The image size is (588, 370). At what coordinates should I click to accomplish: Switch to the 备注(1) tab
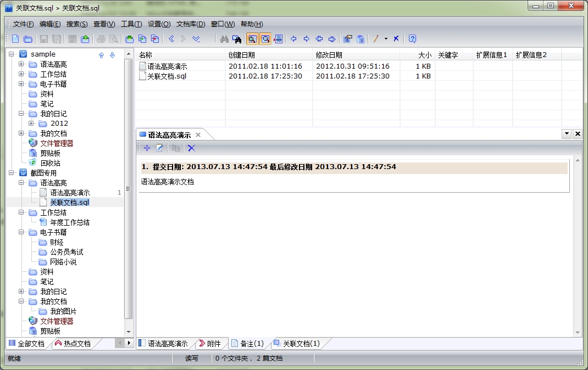click(247, 344)
